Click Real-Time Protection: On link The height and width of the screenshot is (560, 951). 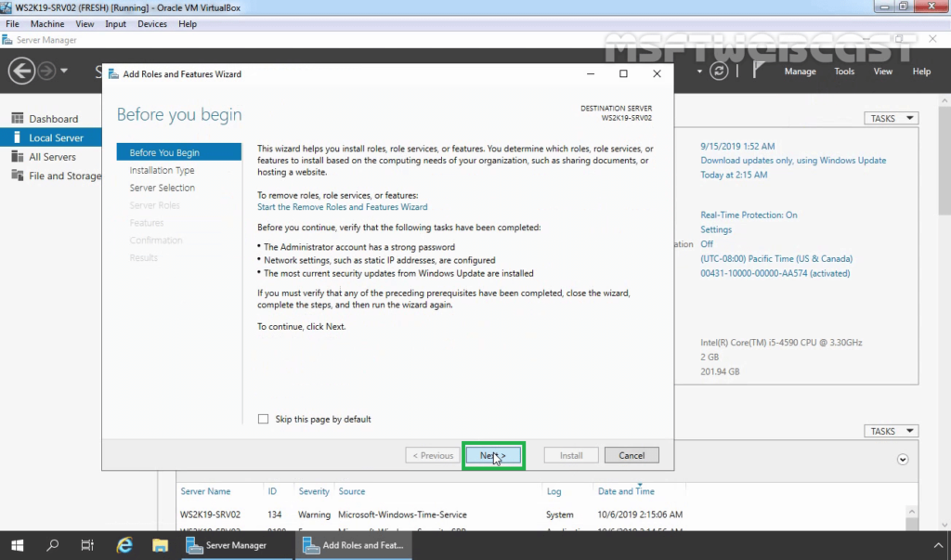(749, 215)
